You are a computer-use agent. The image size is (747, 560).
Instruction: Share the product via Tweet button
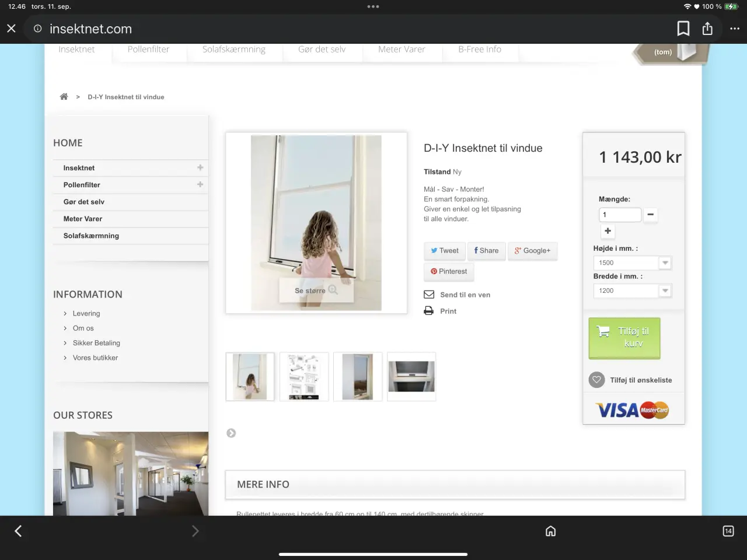(444, 251)
